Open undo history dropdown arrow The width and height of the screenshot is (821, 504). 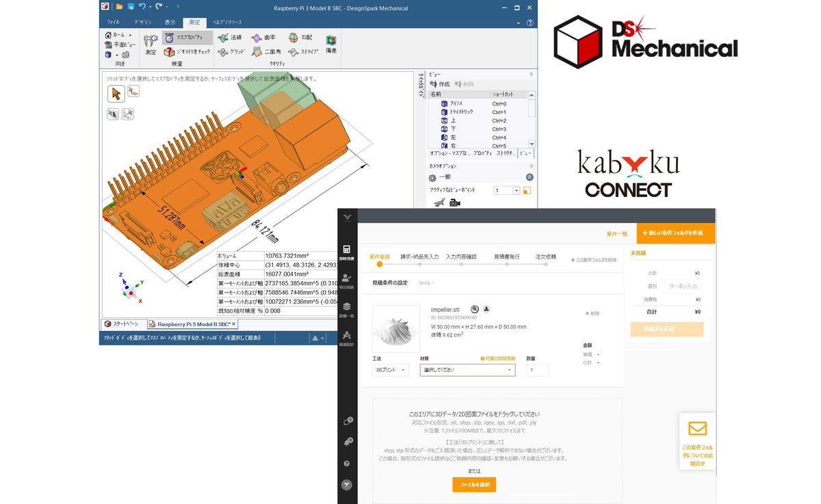point(149,7)
